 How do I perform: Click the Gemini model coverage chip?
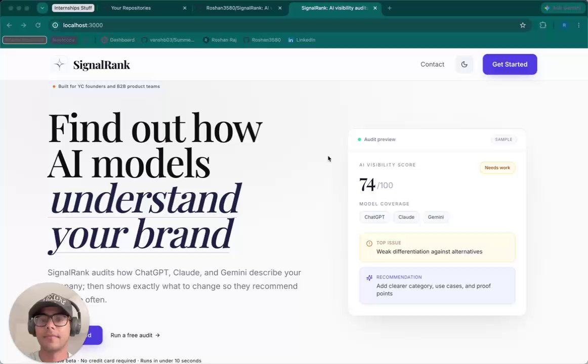[436, 217]
